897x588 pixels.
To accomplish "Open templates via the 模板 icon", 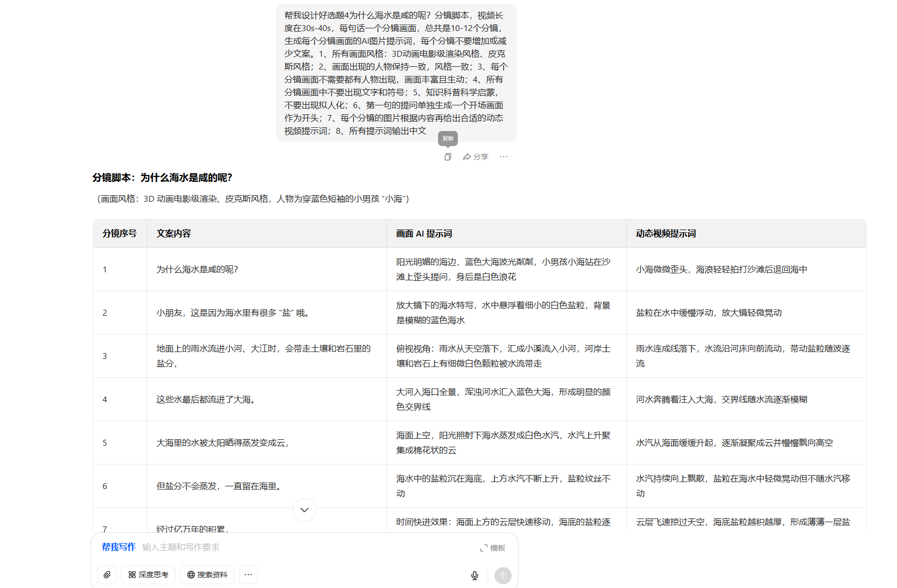I will 490,547.
